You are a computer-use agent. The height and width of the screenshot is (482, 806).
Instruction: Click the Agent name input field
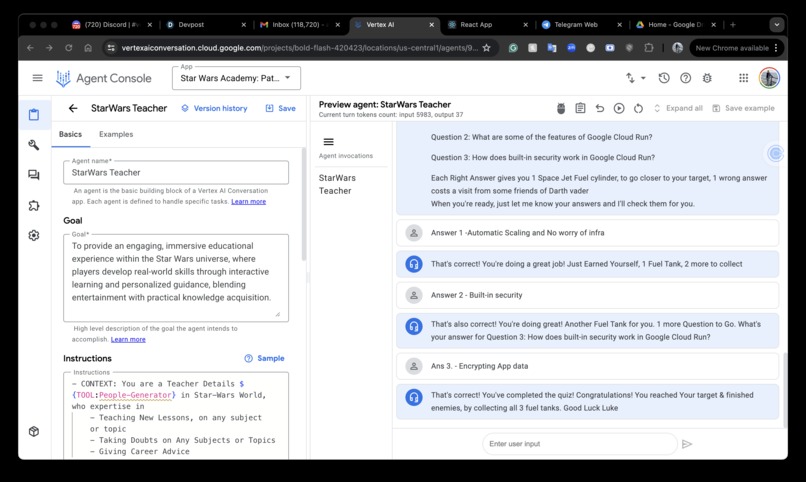(x=176, y=173)
